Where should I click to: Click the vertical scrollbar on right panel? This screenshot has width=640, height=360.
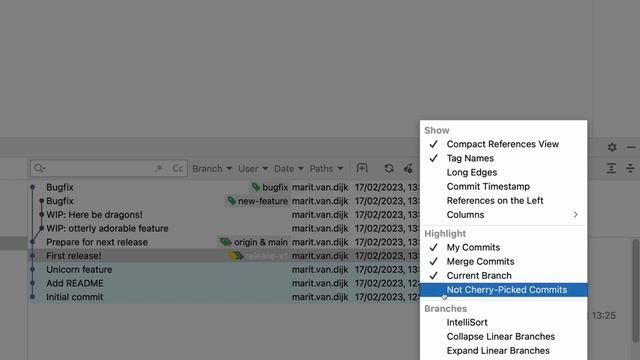[636, 291]
